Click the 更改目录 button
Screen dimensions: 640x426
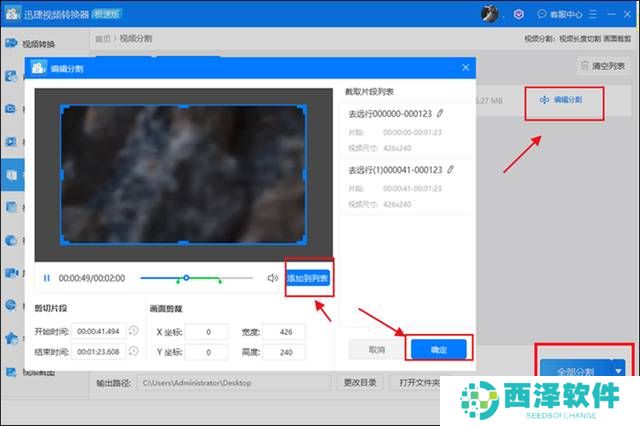point(360,382)
